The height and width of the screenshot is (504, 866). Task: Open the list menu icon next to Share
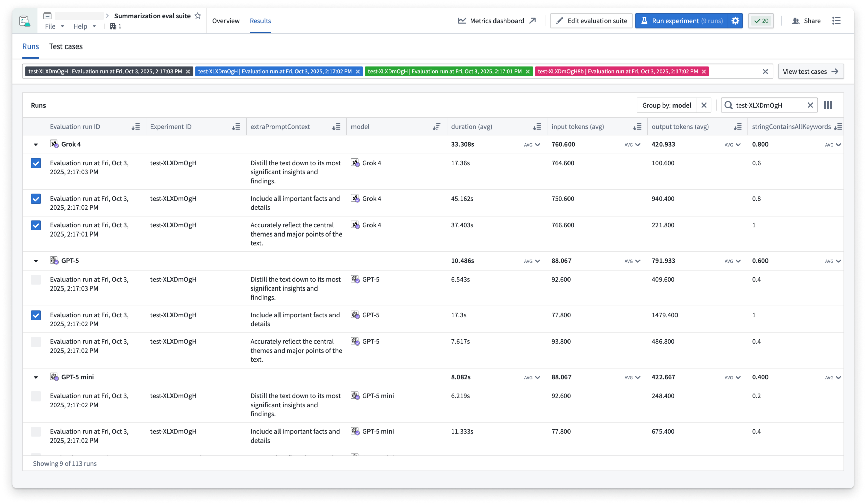point(836,21)
